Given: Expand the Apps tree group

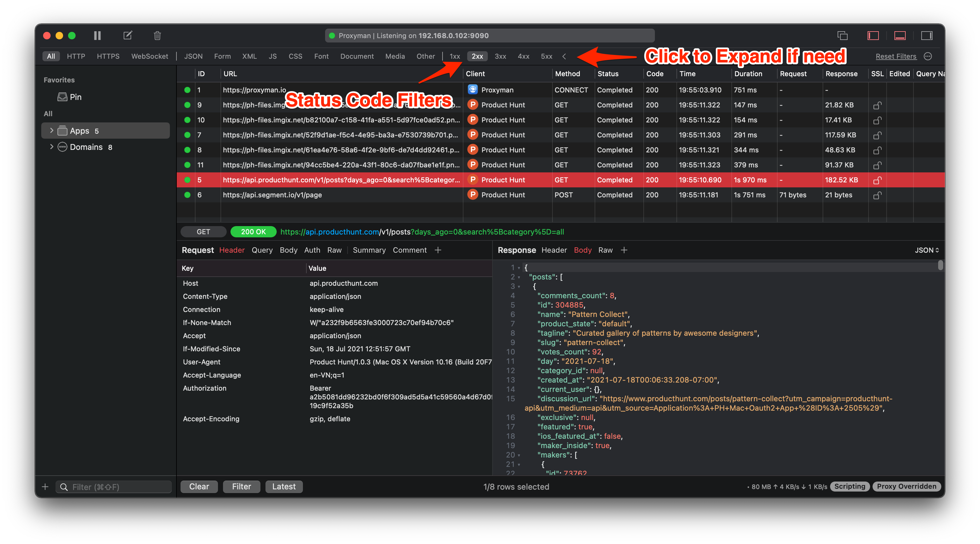Looking at the screenshot, I should click(x=51, y=131).
